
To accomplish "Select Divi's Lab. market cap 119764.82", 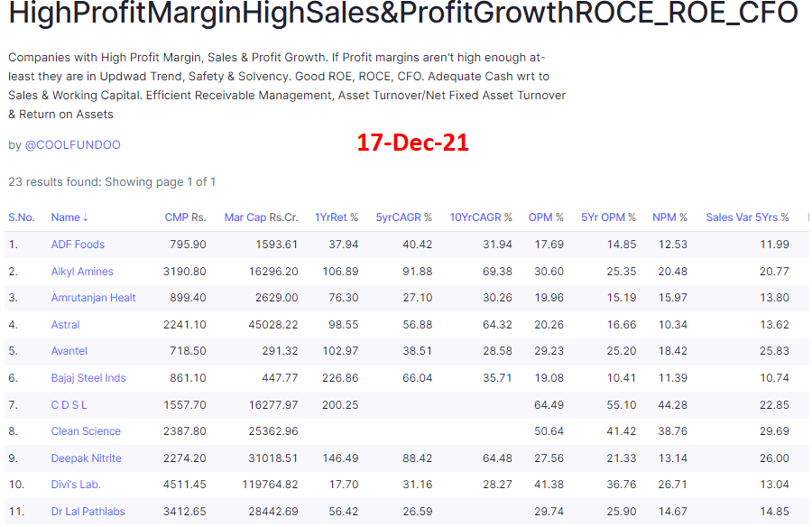I will [271, 485].
